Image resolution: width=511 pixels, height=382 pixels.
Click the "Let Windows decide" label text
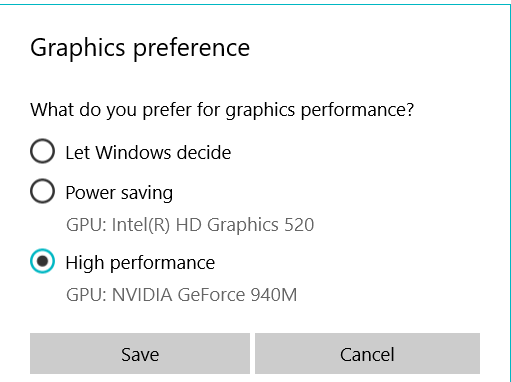coord(148,153)
